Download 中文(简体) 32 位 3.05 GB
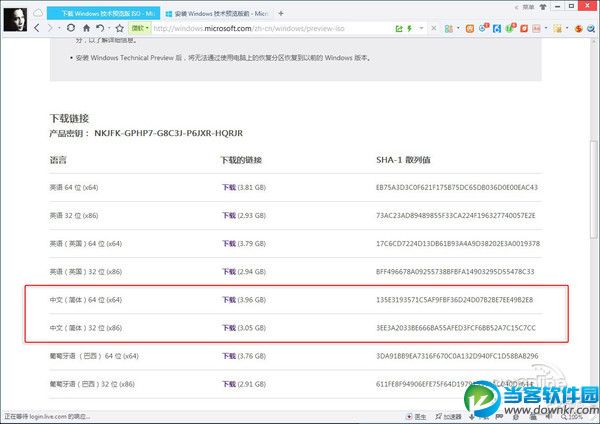 point(229,328)
